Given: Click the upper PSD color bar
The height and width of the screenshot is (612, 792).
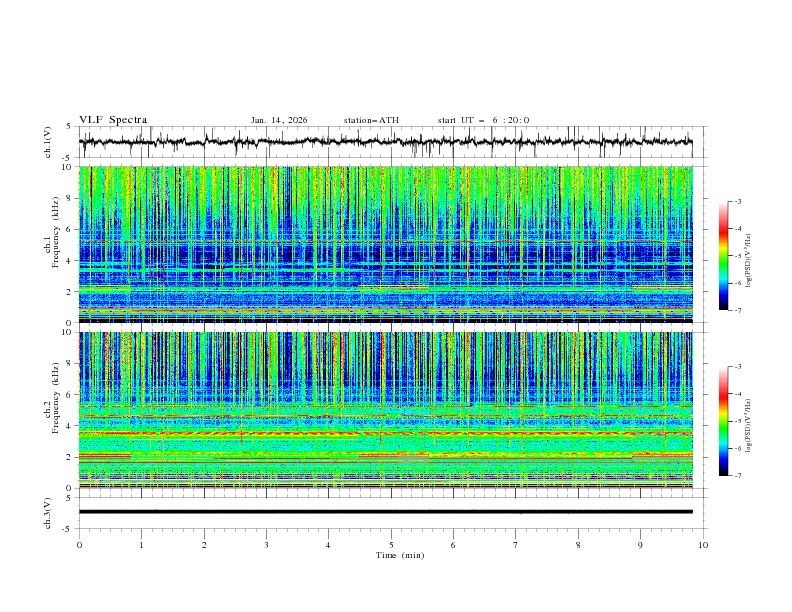Looking at the screenshot, I should tap(724, 256).
